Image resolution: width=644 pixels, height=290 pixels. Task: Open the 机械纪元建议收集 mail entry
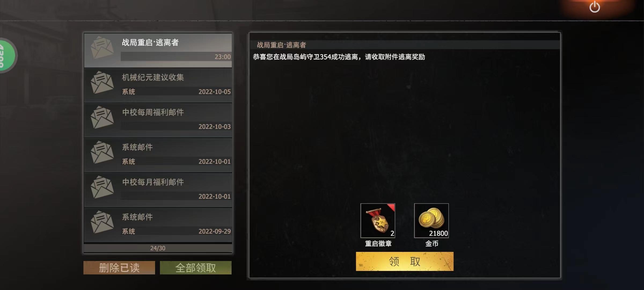click(x=158, y=85)
